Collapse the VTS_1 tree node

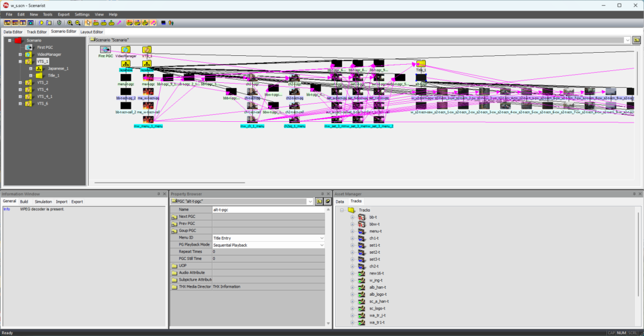pos(20,62)
